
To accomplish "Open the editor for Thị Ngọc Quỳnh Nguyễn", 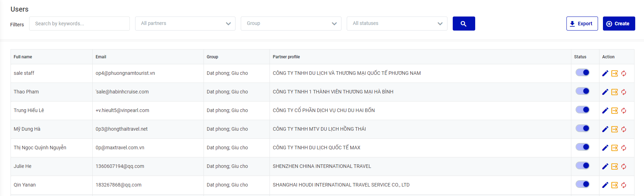I will click(605, 148).
